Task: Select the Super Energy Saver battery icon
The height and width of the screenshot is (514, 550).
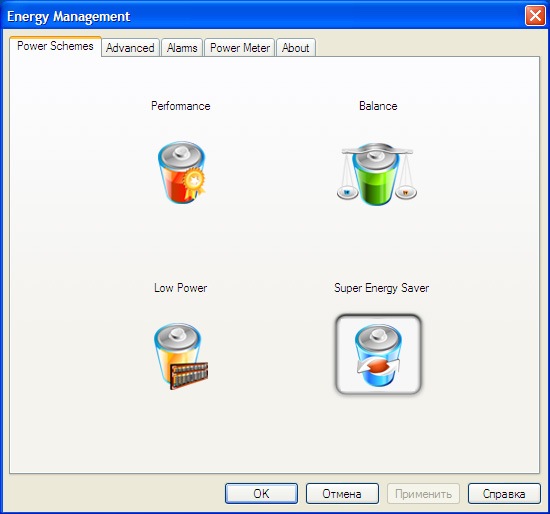Action: pyautogui.click(x=378, y=354)
